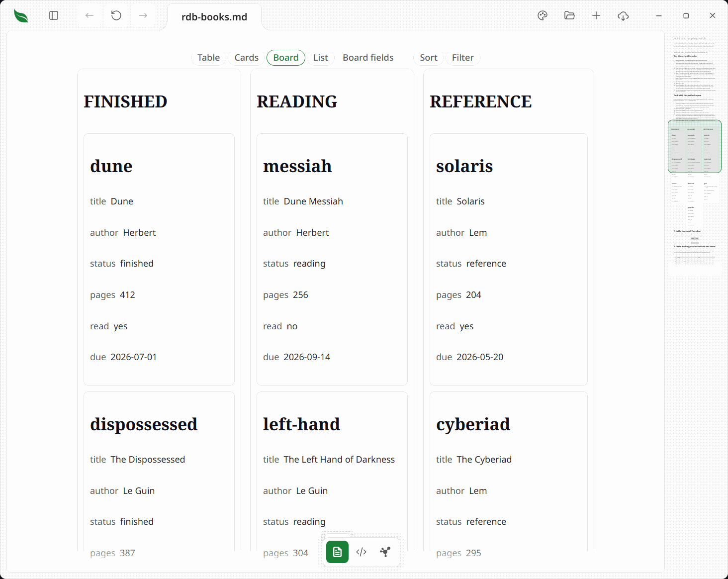Click author Herbert on the dune card
728x579 pixels.
tap(139, 233)
